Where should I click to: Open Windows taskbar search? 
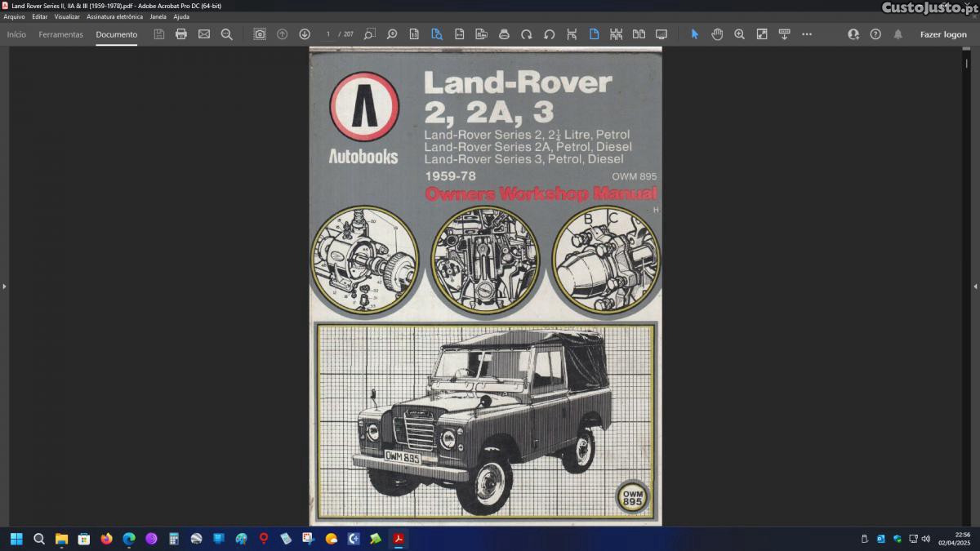[39, 539]
